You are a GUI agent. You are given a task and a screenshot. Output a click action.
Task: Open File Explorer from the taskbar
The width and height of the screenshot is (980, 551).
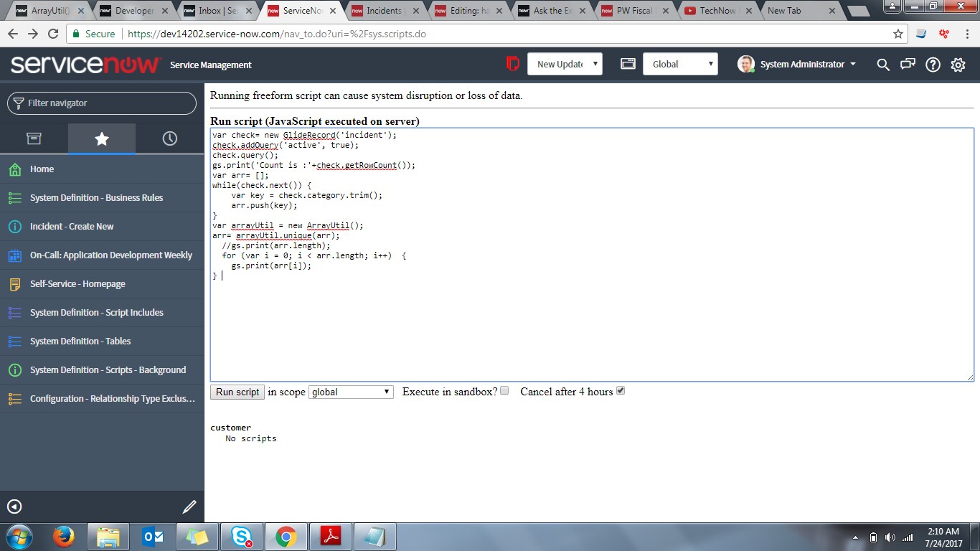click(x=108, y=537)
